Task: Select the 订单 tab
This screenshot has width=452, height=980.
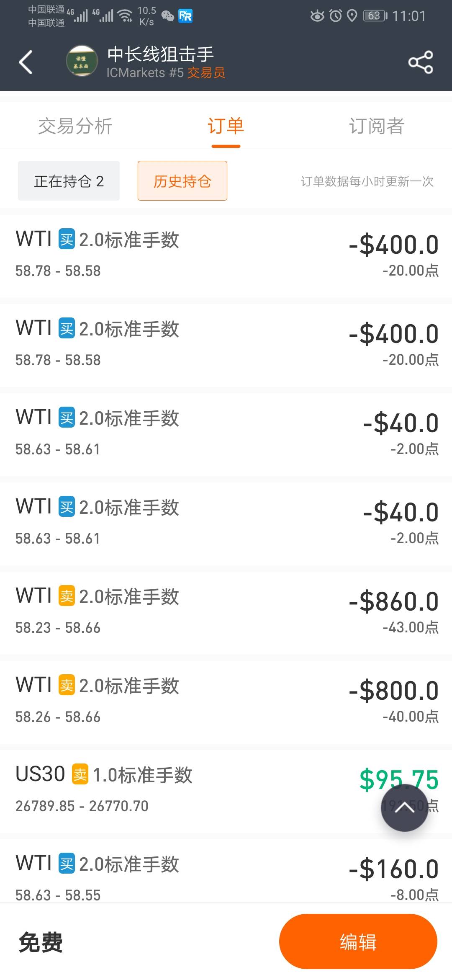Action: point(226,126)
